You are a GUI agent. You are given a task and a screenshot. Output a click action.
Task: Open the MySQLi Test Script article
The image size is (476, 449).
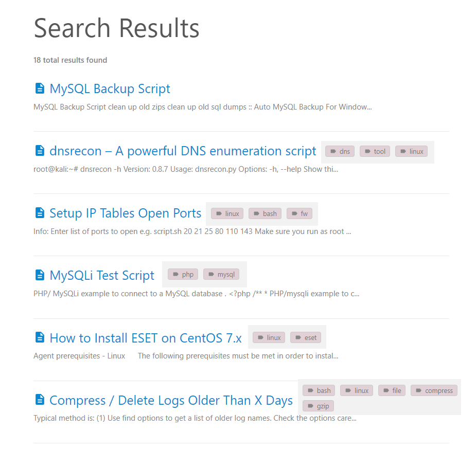point(102,275)
